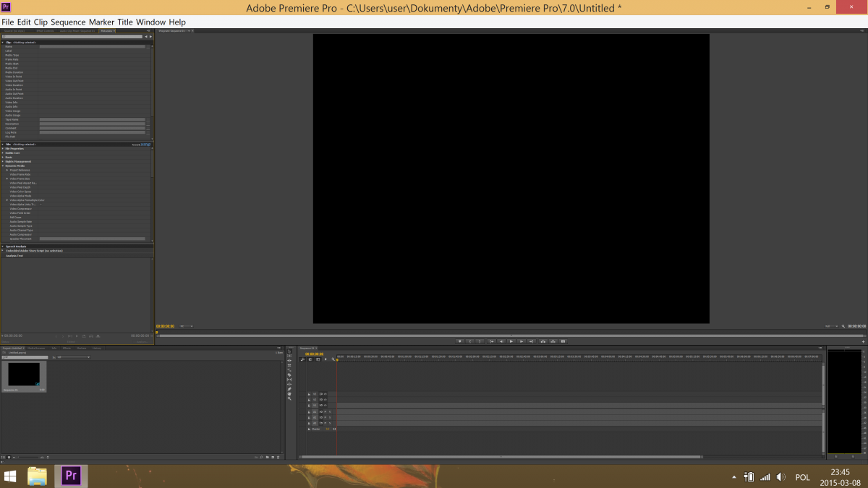Select the Pen tool in the Tools panel

(x=289, y=389)
